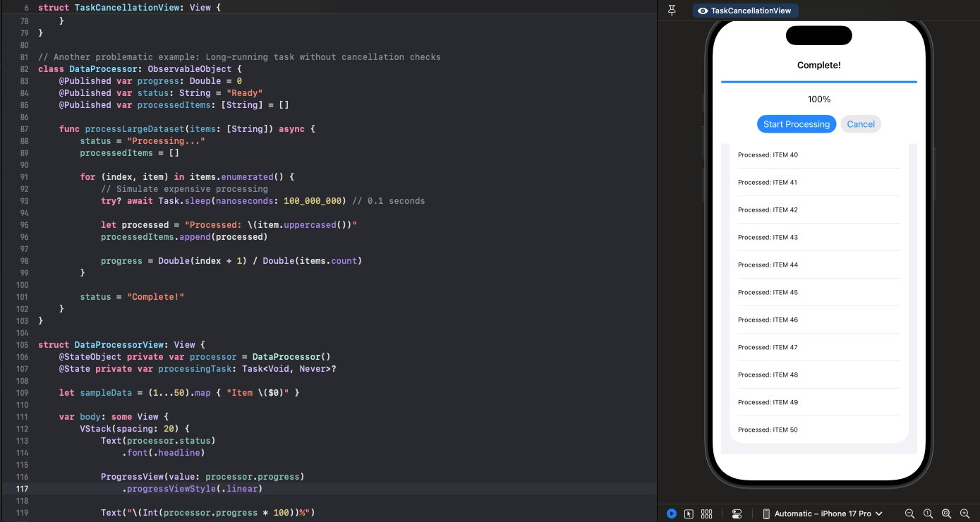The height and width of the screenshot is (522, 980).
Task: Switch to Selectable preview mode
Action: [x=689, y=514]
